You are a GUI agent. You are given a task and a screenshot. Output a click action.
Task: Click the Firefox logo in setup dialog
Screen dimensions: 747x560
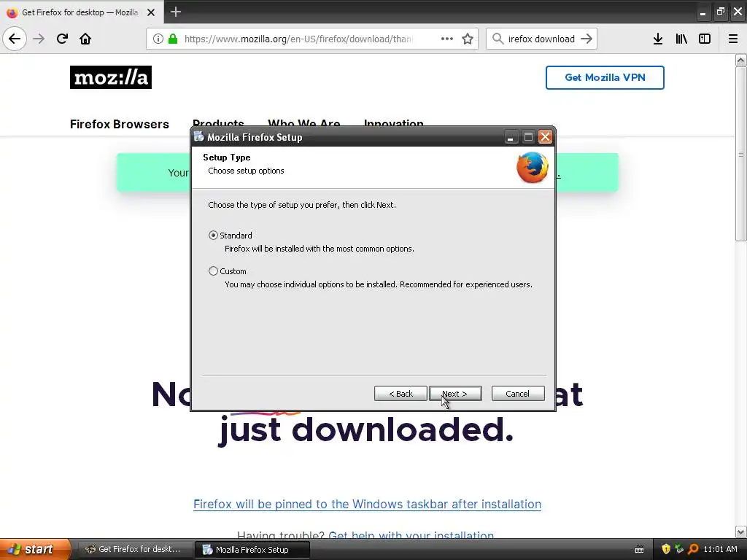tap(532, 167)
